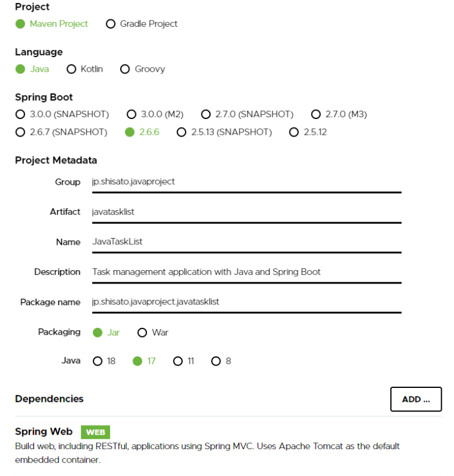Viewport: 454px width, 476px height.
Task: Click the Artifact input containing javatasklist
Action: [245, 212]
